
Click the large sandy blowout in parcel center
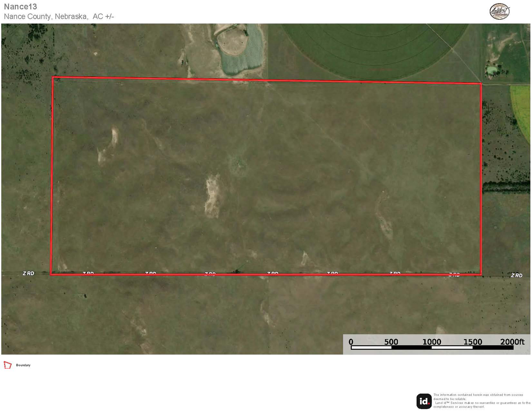tap(212, 195)
